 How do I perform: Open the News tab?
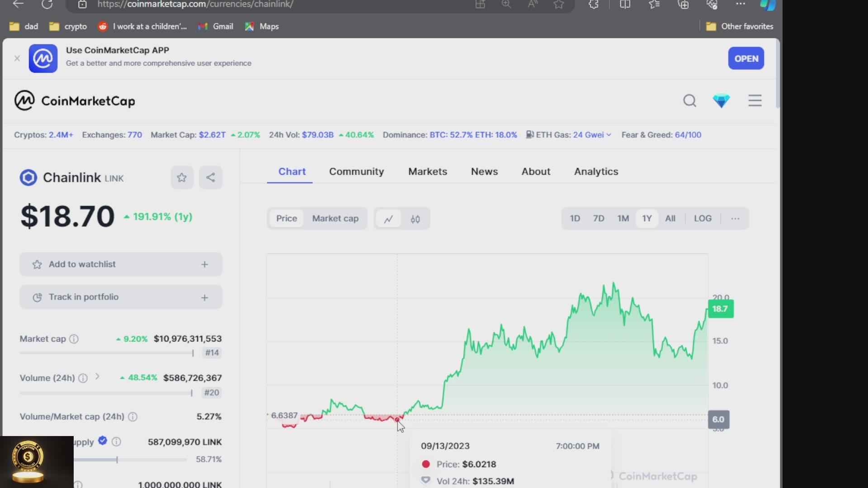[484, 172]
